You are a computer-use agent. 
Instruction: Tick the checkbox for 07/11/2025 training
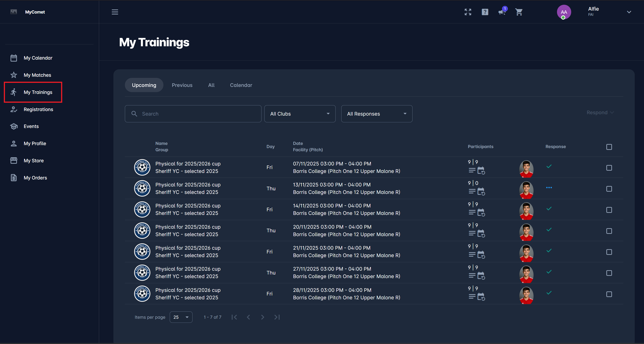point(609,168)
